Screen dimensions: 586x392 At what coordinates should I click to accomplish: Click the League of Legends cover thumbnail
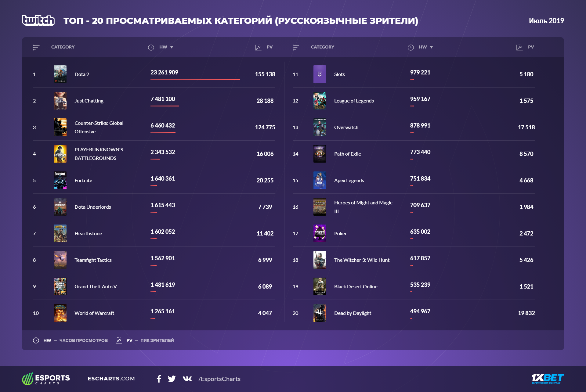320,101
